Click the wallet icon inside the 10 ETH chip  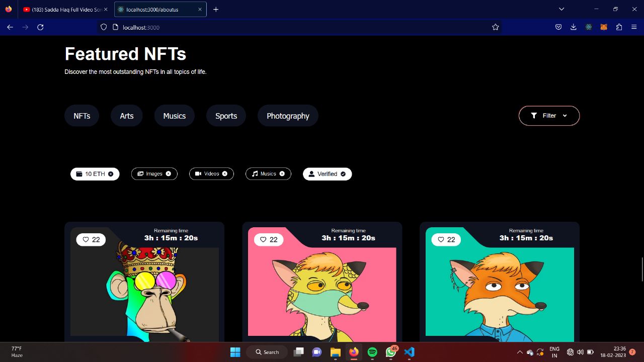pyautogui.click(x=79, y=174)
